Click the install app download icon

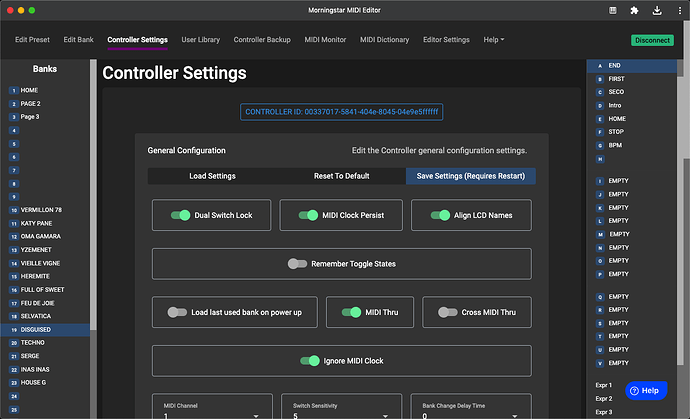coord(655,10)
